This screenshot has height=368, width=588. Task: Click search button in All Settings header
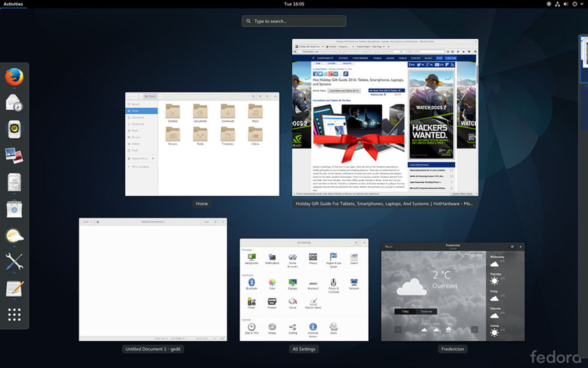[356, 243]
